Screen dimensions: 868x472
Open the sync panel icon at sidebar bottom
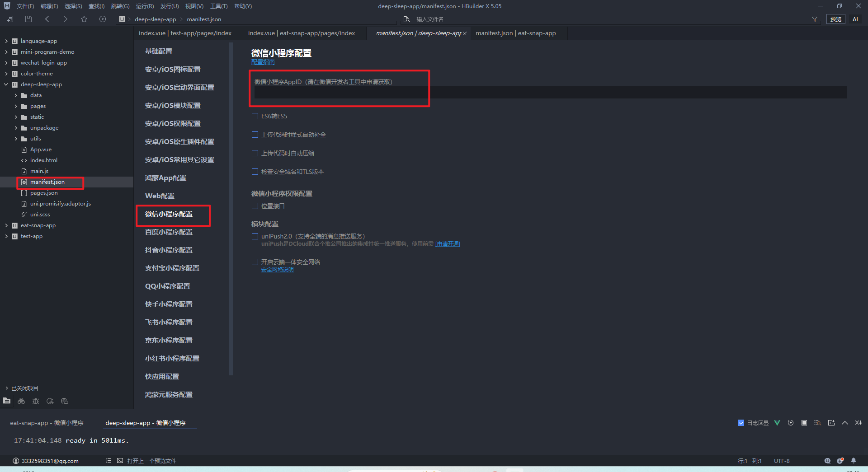[50, 401]
